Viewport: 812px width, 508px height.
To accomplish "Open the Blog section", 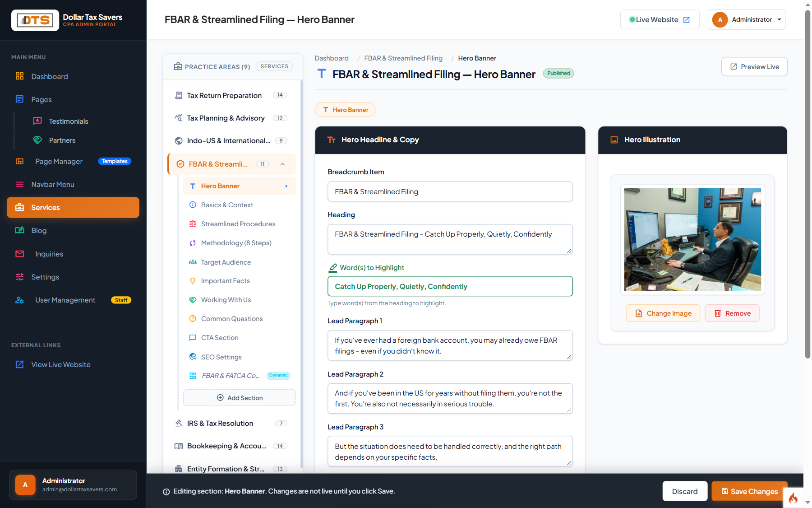I will [73, 230].
